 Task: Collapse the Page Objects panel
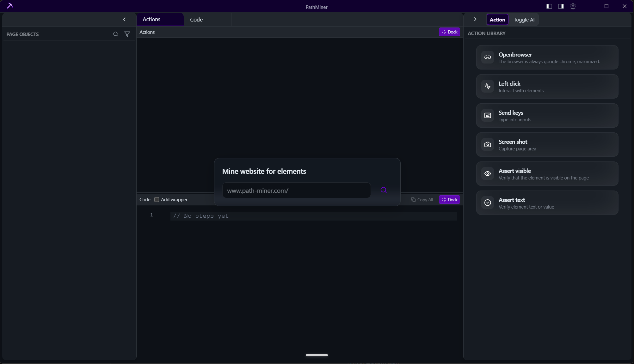pyautogui.click(x=124, y=19)
